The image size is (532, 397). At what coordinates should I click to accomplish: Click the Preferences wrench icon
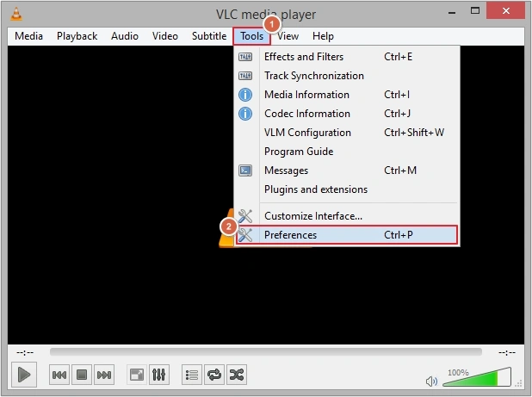pyautogui.click(x=245, y=235)
